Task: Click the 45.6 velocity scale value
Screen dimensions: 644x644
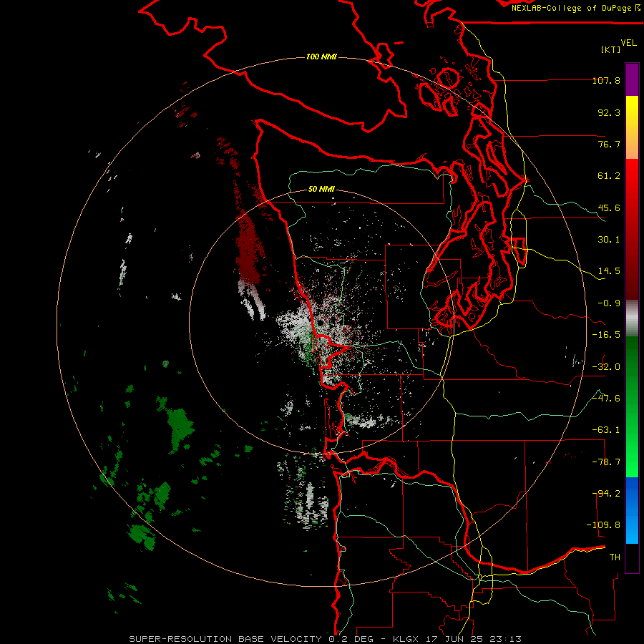Action: click(609, 208)
